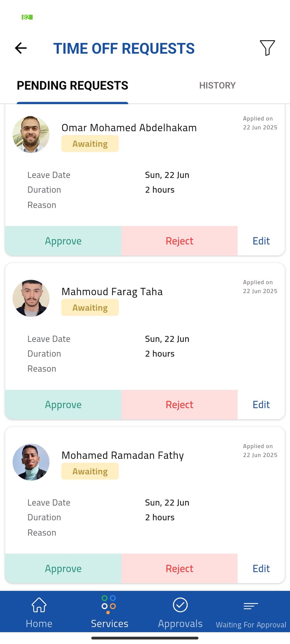Image resolution: width=290 pixels, height=644 pixels.
Task: Tap Omar Mohamed Abdelhakam's profile photo
Action: [x=31, y=135]
